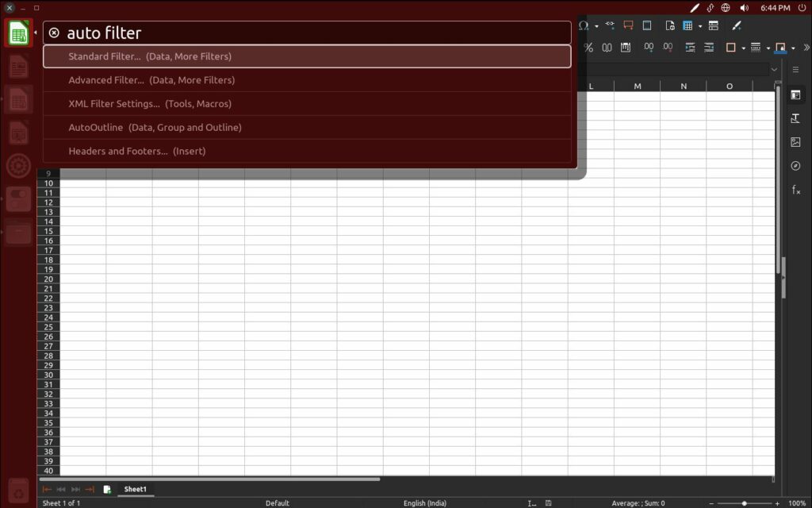The image size is (812, 508).
Task: Click the zoom slider handle
Action: [x=744, y=503]
